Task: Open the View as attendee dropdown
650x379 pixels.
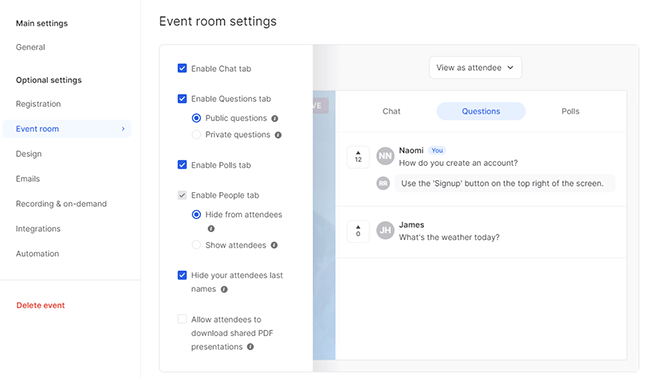Action: click(x=475, y=68)
